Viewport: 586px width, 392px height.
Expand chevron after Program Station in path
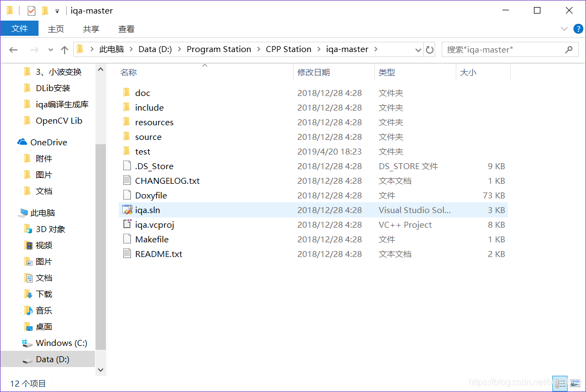(259, 49)
